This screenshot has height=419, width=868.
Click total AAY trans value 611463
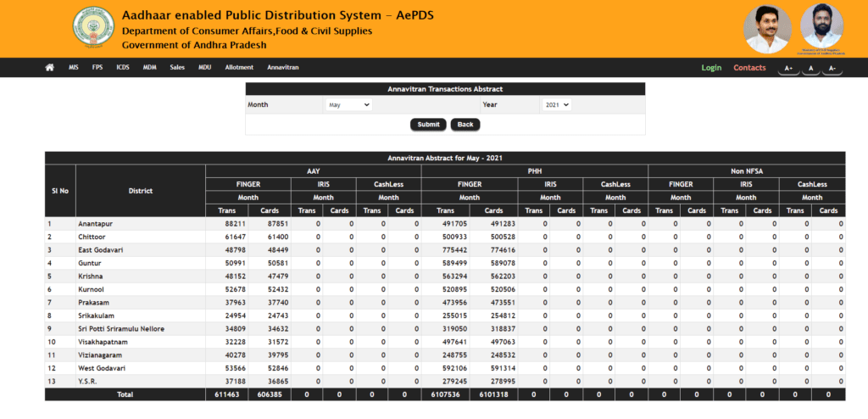(x=226, y=394)
